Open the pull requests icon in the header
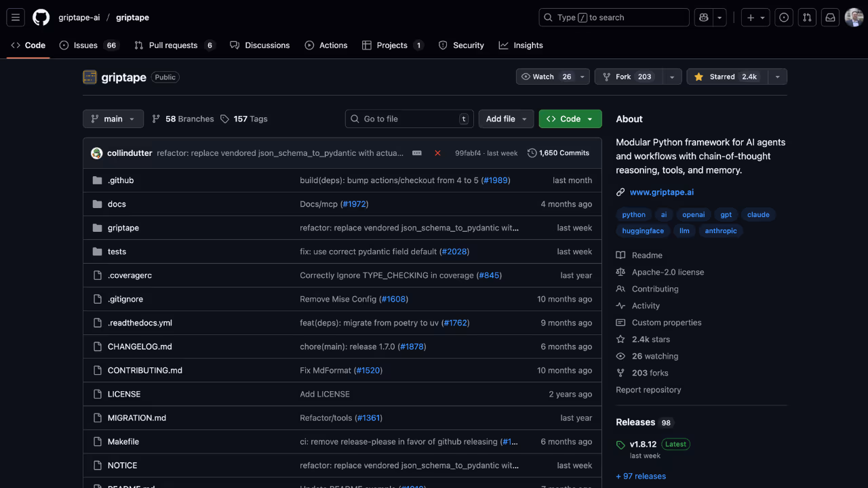 [x=806, y=17]
